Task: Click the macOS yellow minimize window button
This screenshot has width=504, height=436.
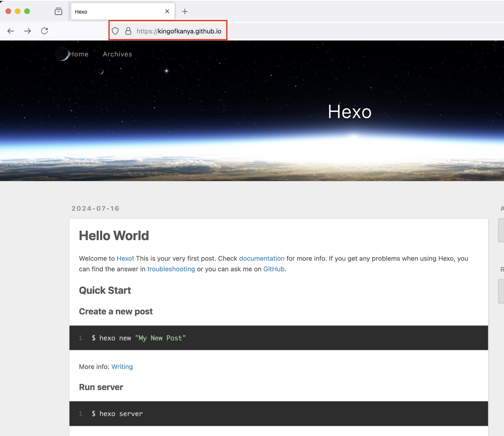Action: point(18,11)
